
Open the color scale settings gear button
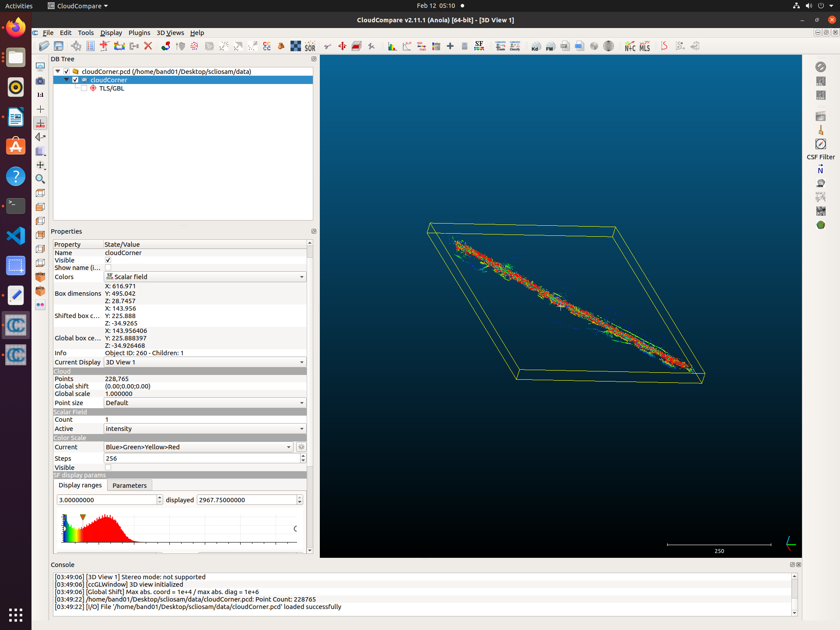coord(301,447)
